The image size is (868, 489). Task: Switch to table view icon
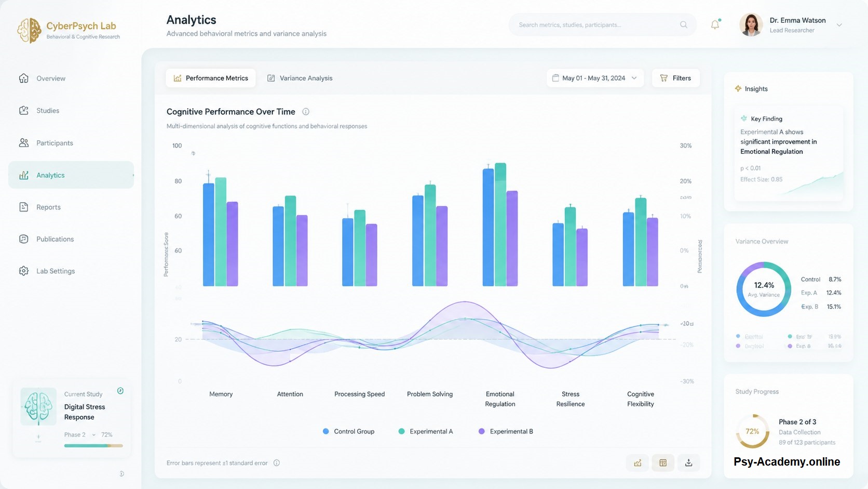tap(663, 462)
